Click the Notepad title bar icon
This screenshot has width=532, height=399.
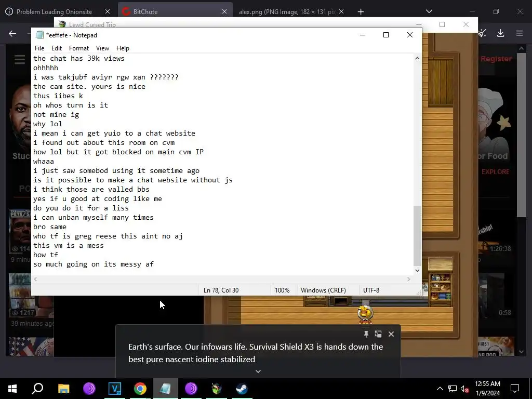tap(39, 35)
